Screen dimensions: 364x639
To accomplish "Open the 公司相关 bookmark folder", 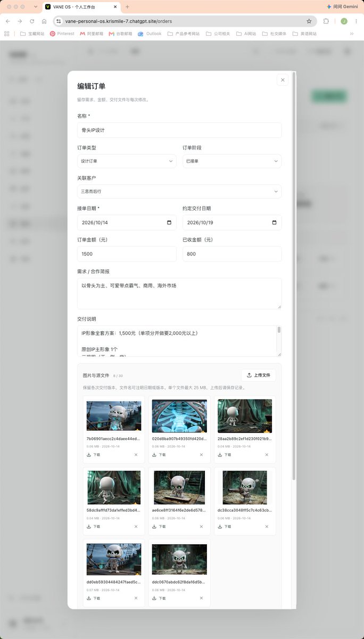I will pyautogui.click(x=217, y=34).
